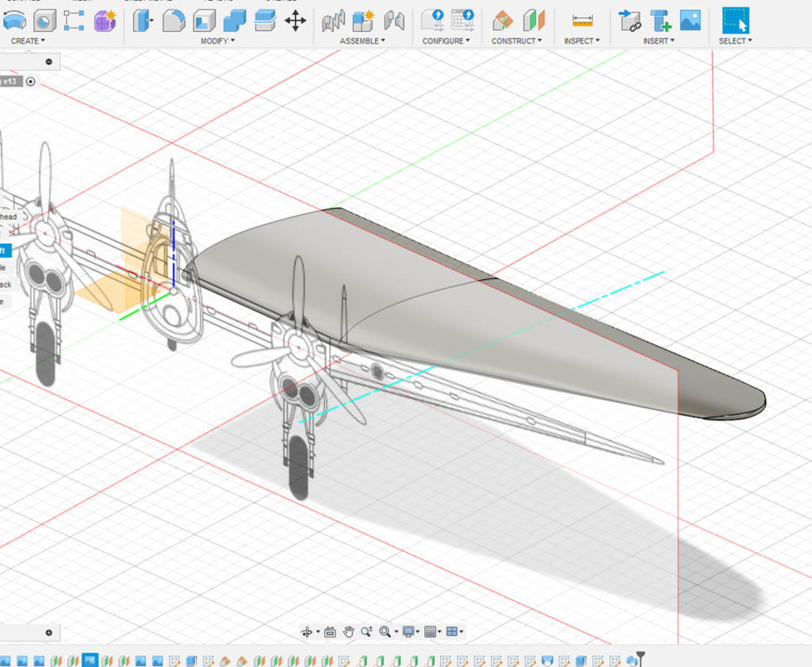The height and width of the screenshot is (667, 812).
Task: Select last timeline feature before end marker
Action: 631,661
